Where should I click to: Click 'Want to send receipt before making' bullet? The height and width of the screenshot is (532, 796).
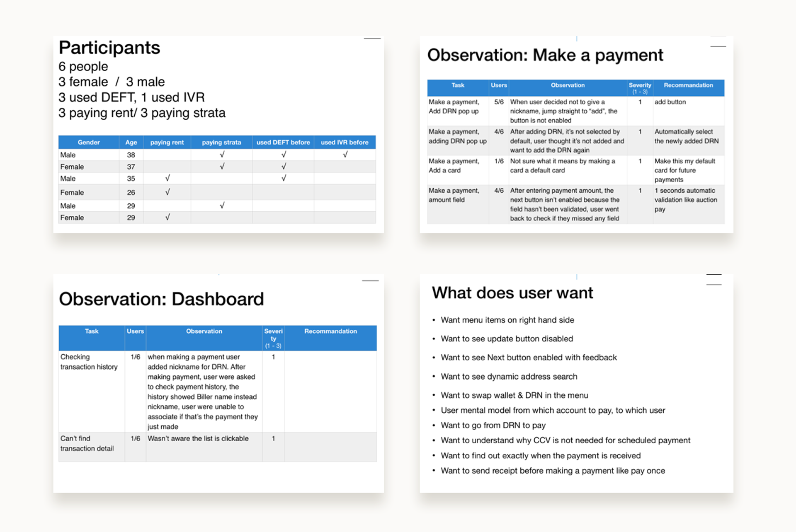(553, 471)
